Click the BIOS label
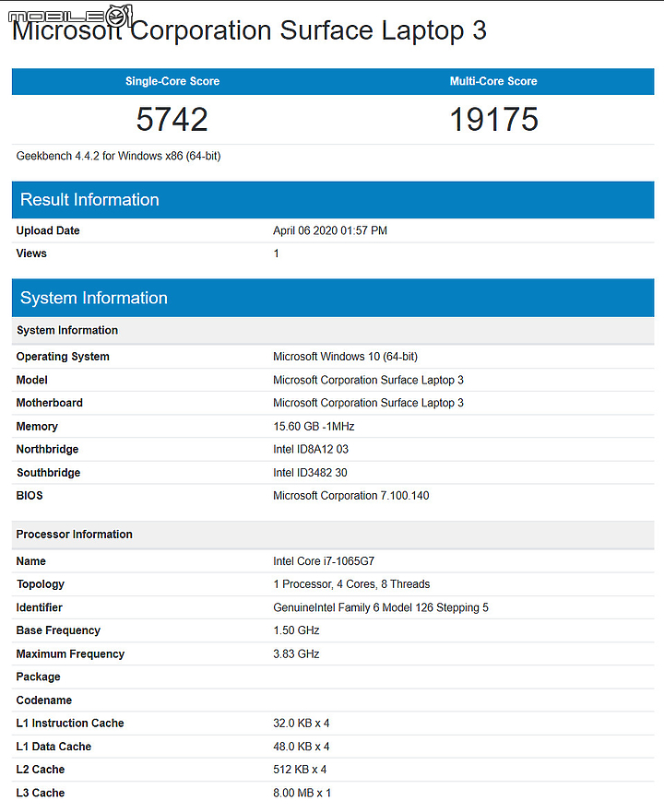The width and height of the screenshot is (664, 812). 29,496
